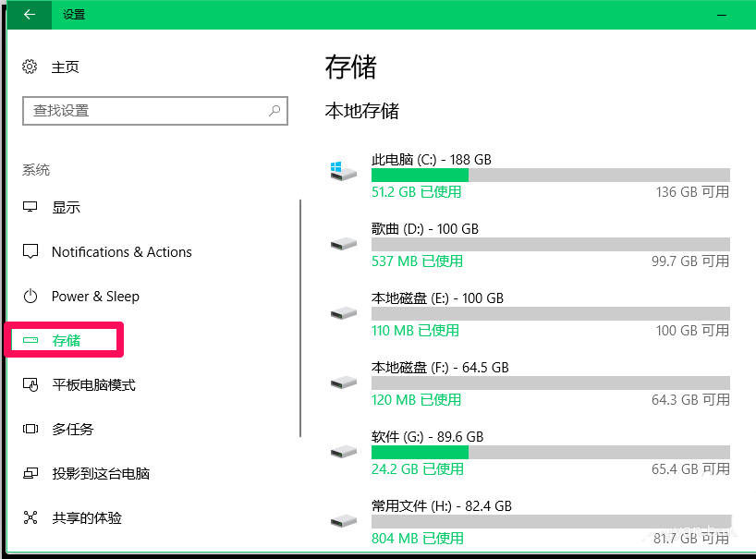The width and height of the screenshot is (756, 559).
Task: Open the 投影到这台电脑 settings page
Action: [x=100, y=474]
